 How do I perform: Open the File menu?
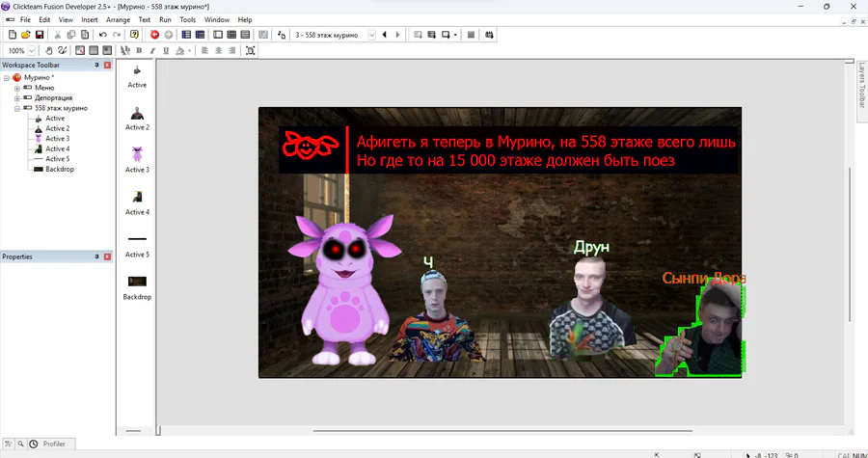(25, 19)
